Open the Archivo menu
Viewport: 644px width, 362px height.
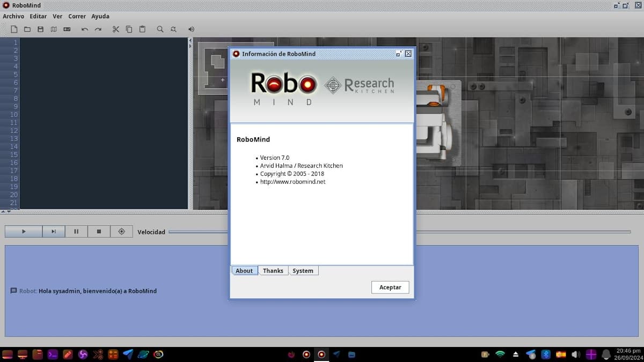(x=13, y=17)
